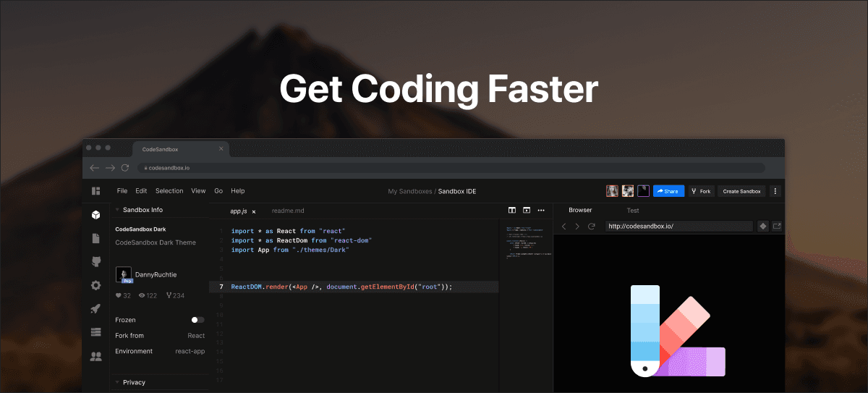The height and width of the screenshot is (393, 868).
Task: Click the CodeSandbox Dark title text
Action: pos(140,229)
